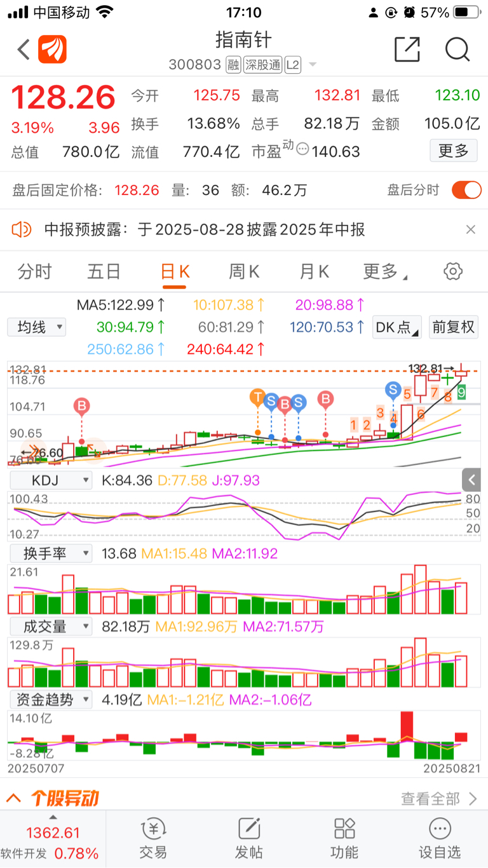Tap the 前复权 adjustment button
488x868 pixels.
(x=454, y=327)
